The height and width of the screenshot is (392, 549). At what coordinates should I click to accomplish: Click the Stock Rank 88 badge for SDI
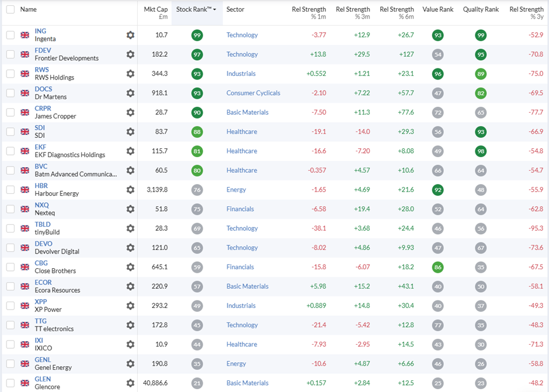[197, 131]
